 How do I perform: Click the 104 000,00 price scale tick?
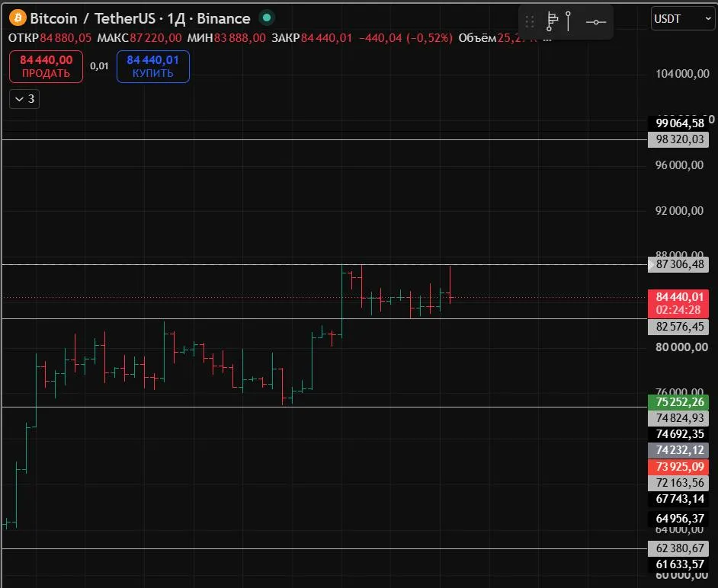(x=682, y=74)
